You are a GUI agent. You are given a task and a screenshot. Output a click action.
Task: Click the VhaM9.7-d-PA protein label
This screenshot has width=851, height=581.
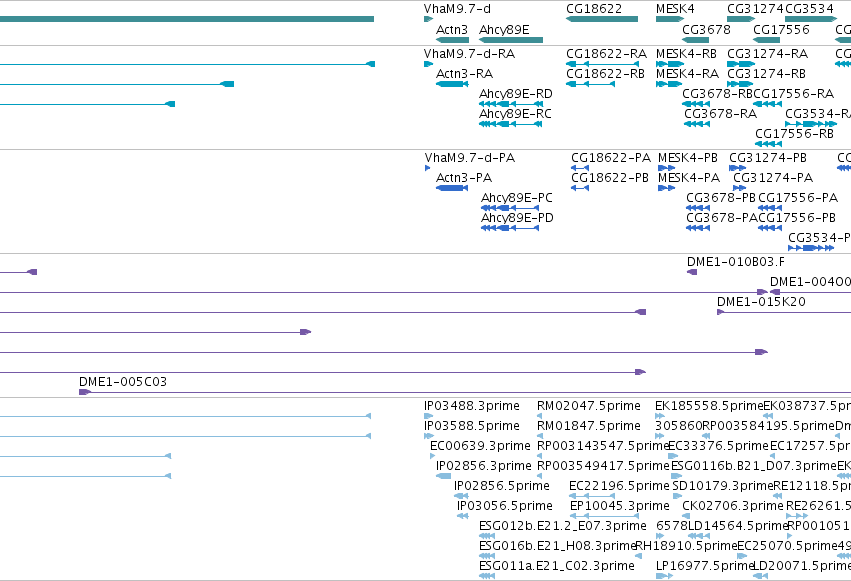click(x=470, y=158)
